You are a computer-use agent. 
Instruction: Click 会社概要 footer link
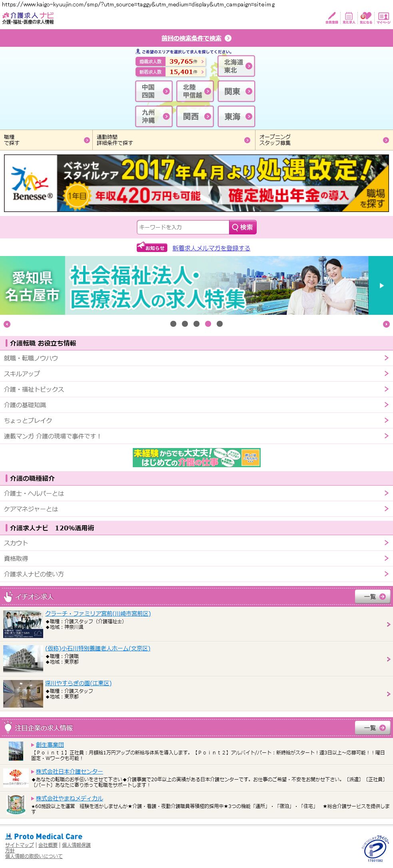(48, 845)
